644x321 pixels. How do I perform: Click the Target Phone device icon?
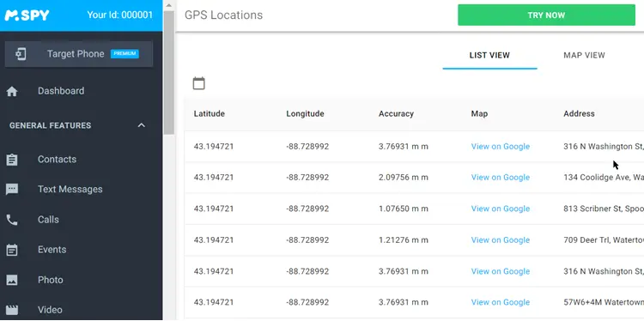tap(21, 54)
